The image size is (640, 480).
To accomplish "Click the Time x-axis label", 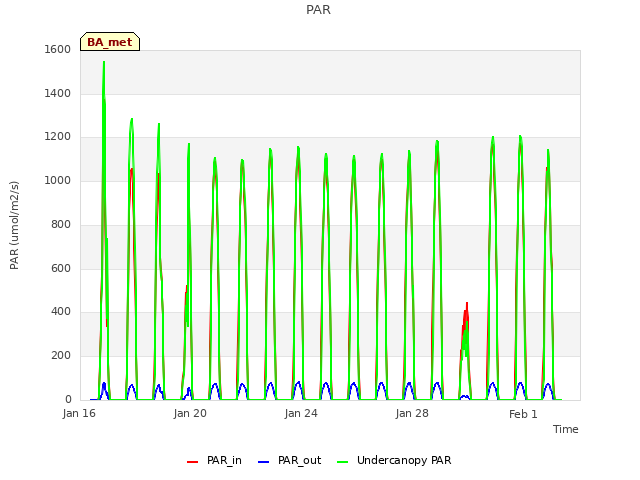I will pos(566,429).
